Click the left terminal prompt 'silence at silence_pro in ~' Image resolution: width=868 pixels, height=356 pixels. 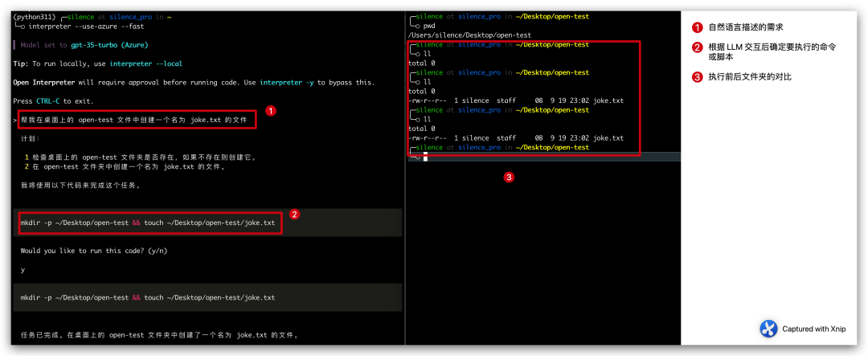click(119, 17)
